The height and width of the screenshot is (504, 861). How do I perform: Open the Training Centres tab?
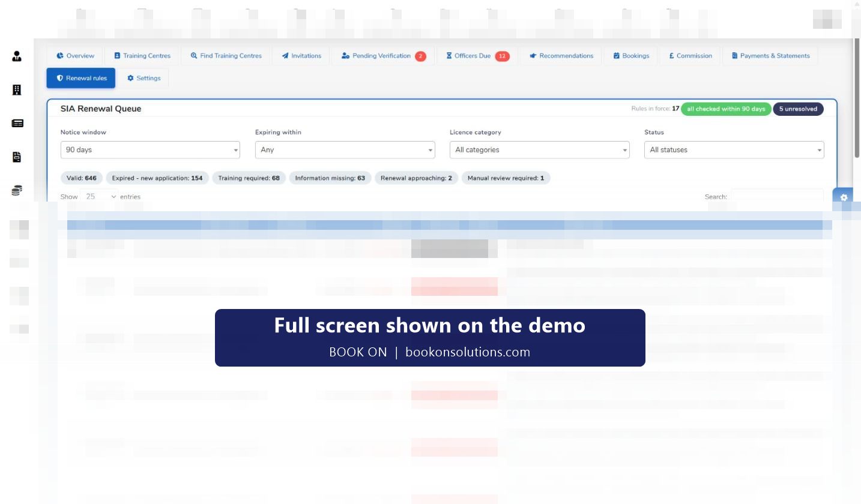coord(142,56)
